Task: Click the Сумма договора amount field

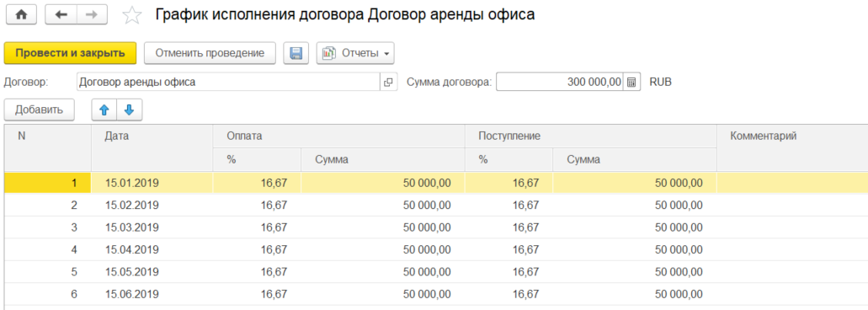Action: (x=560, y=83)
